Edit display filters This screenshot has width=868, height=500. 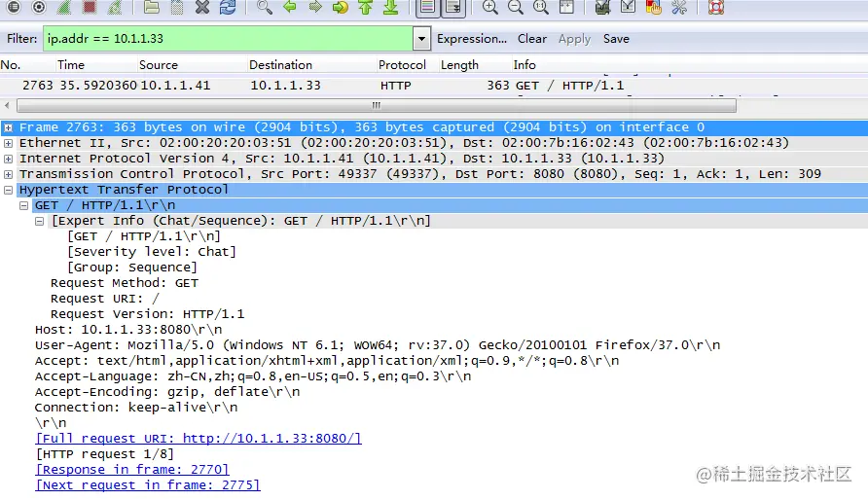(628, 7)
